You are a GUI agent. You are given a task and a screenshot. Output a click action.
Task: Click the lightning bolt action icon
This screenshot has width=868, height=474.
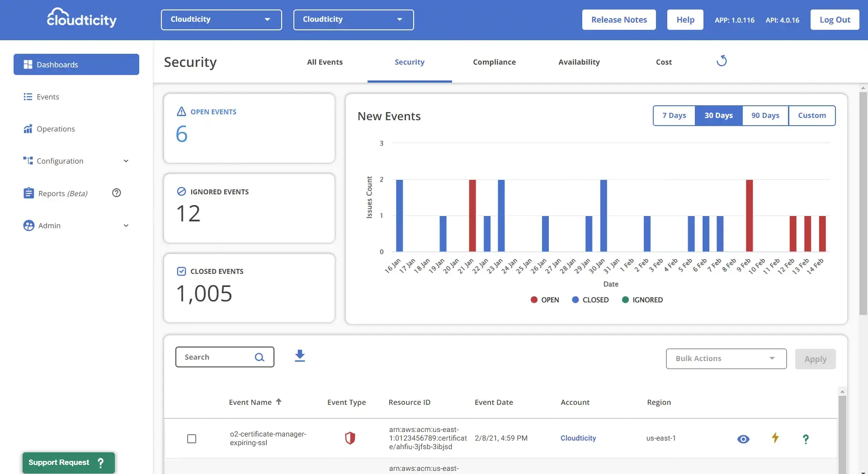click(775, 437)
